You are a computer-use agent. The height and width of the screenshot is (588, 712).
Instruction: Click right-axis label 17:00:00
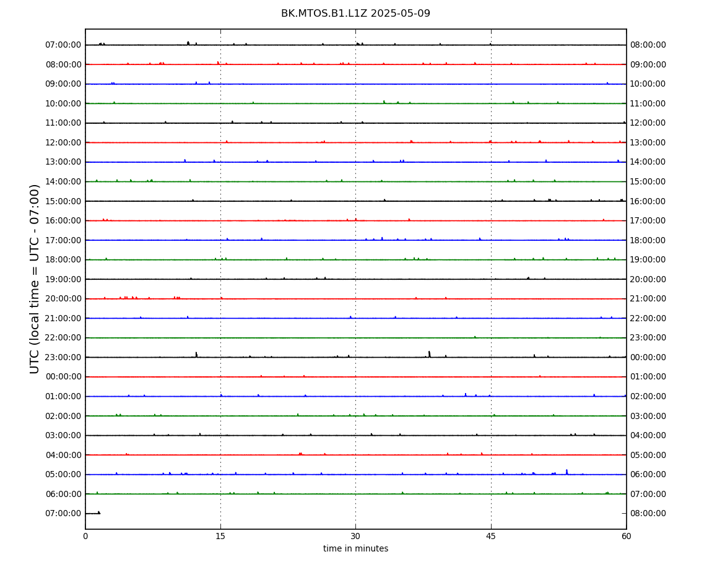click(648, 221)
